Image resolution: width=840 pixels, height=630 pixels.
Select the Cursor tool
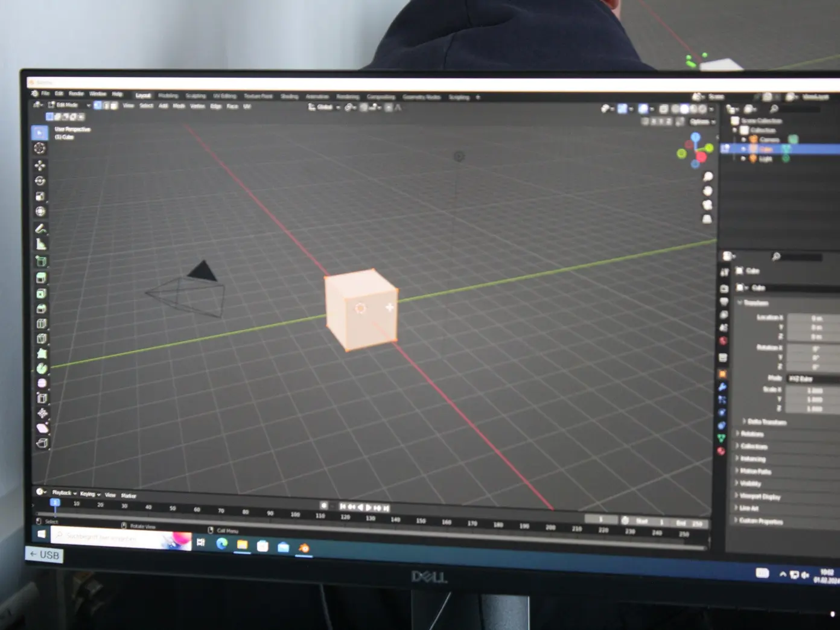[40, 148]
